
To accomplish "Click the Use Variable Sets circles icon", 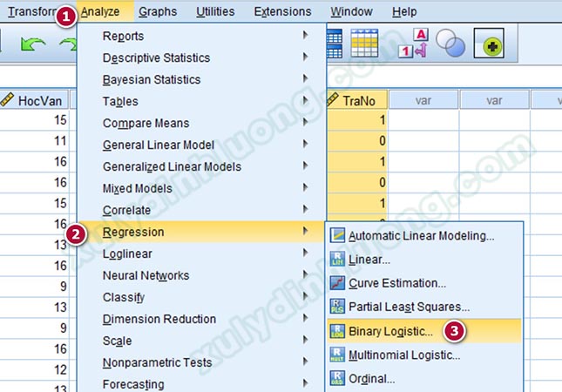I will click(x=450, y=43).
